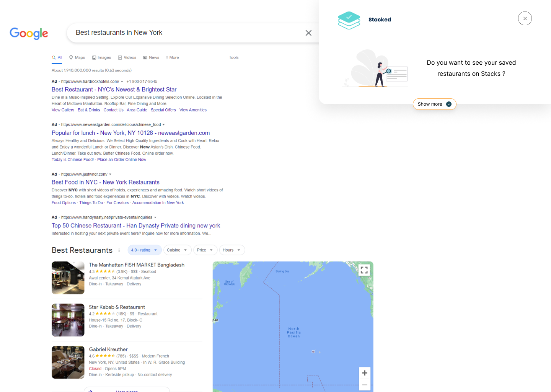Image resolution: width=551 pixels, height=392 pixels.
Task: Expand the Show more button
Action: 435,104
